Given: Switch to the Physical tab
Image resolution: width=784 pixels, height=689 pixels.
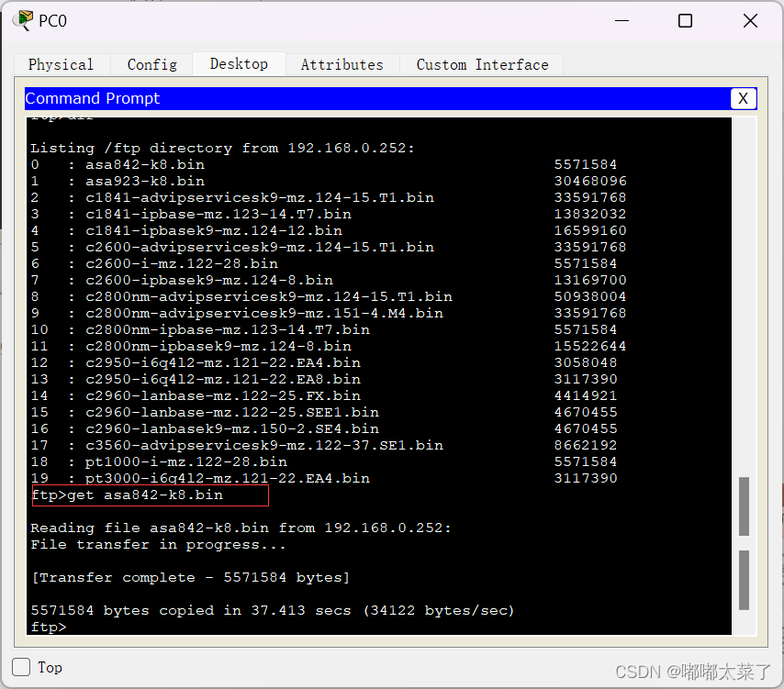Looking at the screenshot, I should [61, 64].
